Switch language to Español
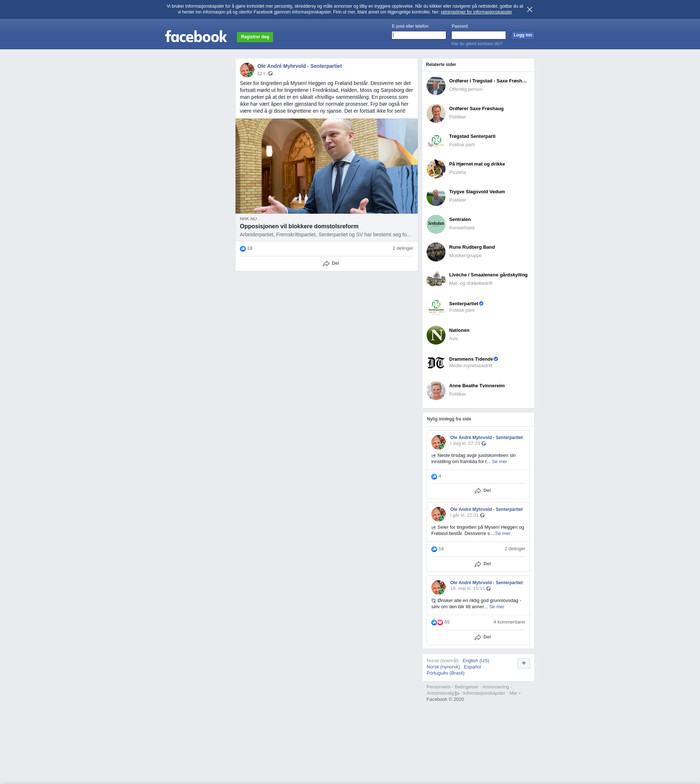This screenshot has width=700, height=784. click(472, 667)
